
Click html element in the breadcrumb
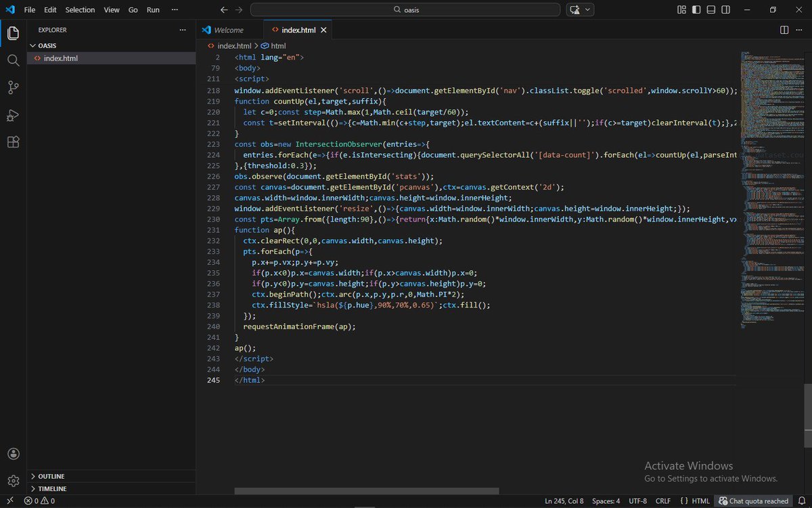279,45
